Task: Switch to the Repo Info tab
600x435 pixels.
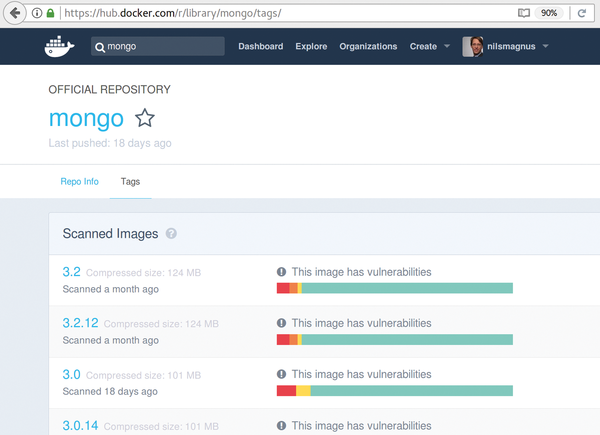Action: click(80, 181)
